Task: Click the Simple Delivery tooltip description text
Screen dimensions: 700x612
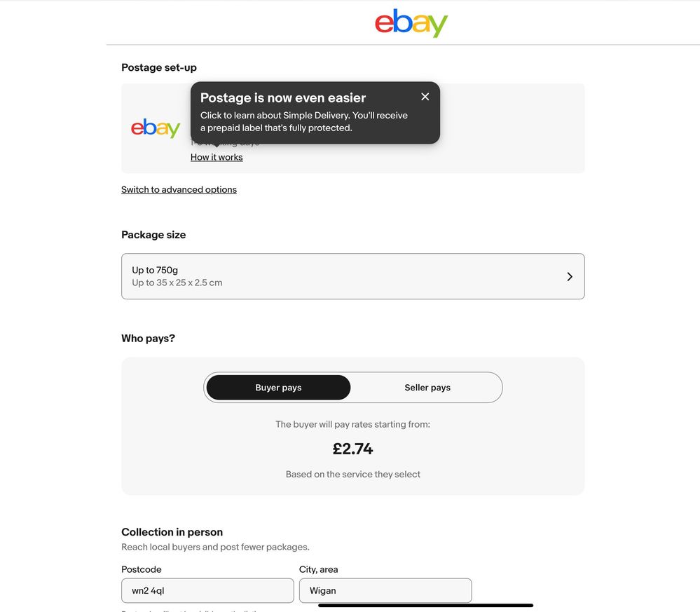Action: pos(303,121)
